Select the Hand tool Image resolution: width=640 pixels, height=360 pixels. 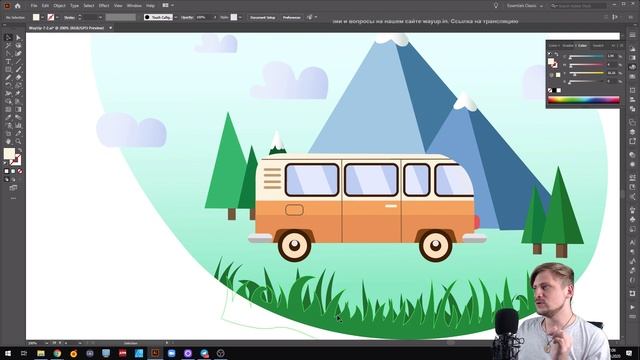coord(8,141)
